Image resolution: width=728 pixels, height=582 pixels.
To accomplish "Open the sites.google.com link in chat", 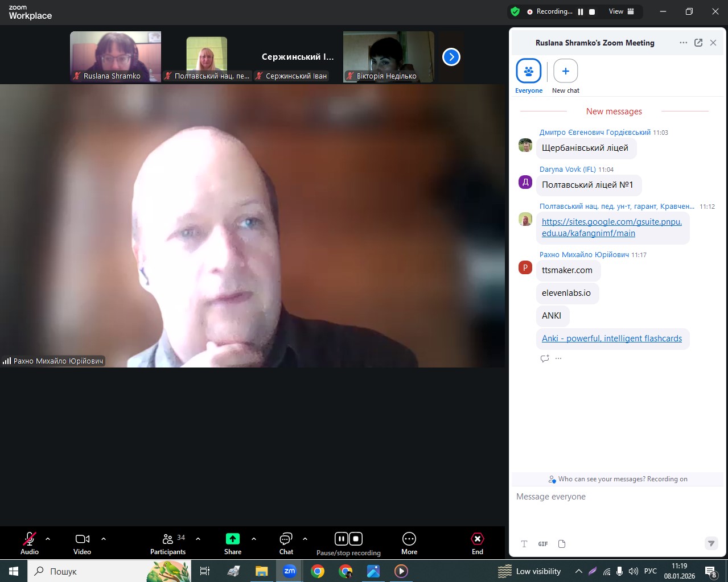I will tap(611, 228).
